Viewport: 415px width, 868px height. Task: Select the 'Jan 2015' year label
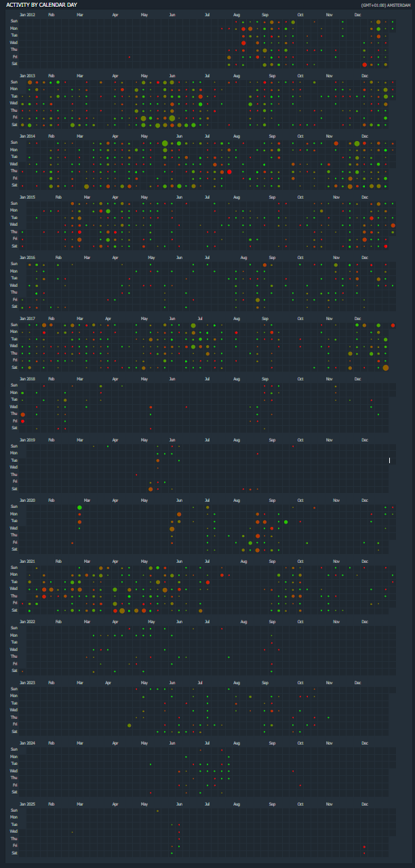click(28, 197)
